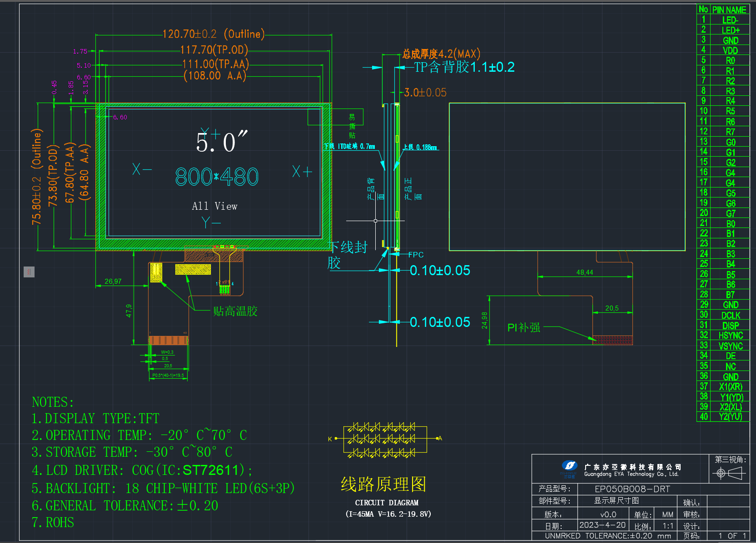Screen dimensions: 756x543
Task: Select the X1(XR) pin name cell
Action: click(x=731, y=387)
